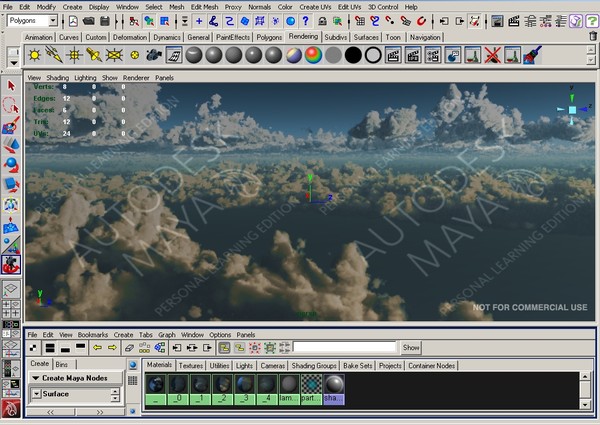Open the Textures tab in Hypershade
600x425 pixels.
[191, 366]
